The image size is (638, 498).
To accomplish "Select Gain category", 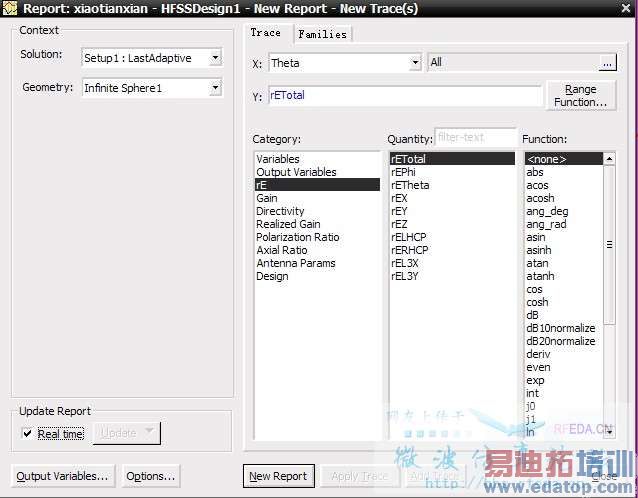I will (x=317, y=198).
